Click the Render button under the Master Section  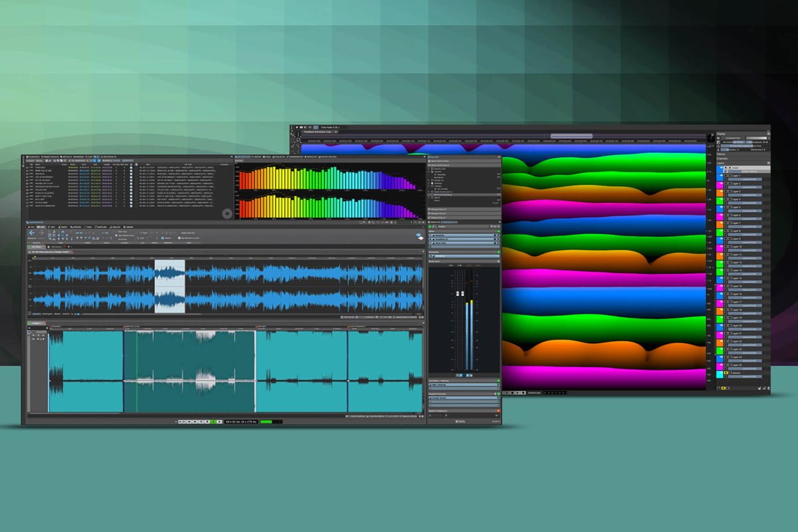[462, 422]
